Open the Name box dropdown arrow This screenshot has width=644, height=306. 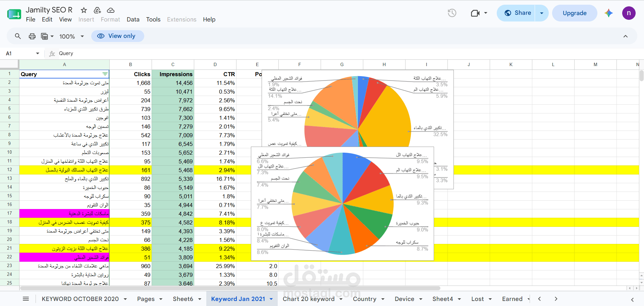tap(38, 53)
